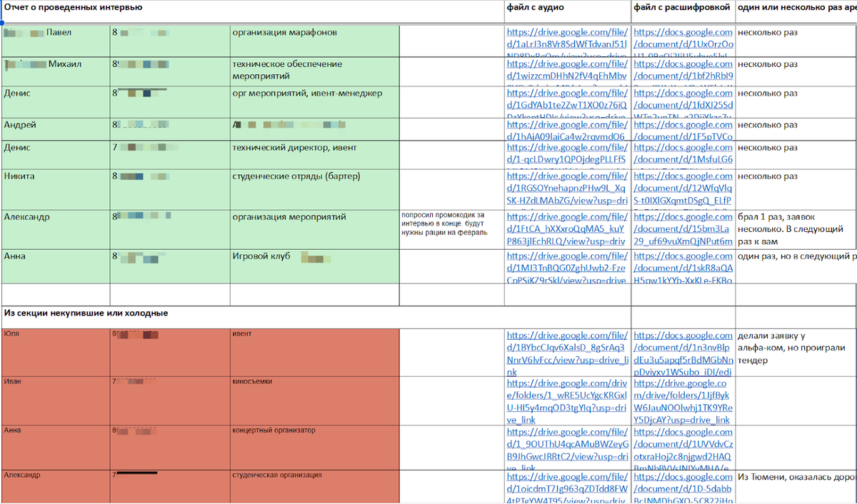This screenshot has width=857, height=504.
Task: Open transcript link for технический директор Денис
Action: pos(683,154)
